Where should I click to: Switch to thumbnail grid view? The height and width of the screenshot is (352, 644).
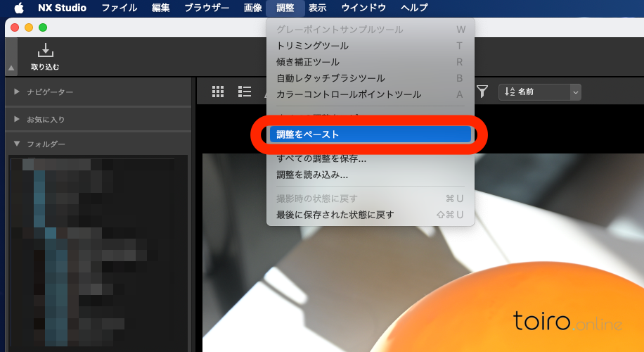(x=218, y=92)
